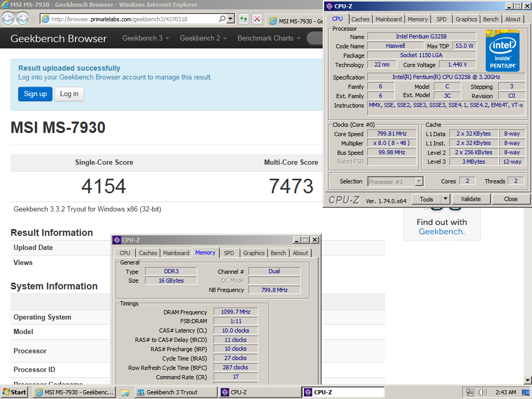Open About tab in top CPU-Z window
Image resolution: width=532 pixels, height=399 pixels.
(512, 19)
